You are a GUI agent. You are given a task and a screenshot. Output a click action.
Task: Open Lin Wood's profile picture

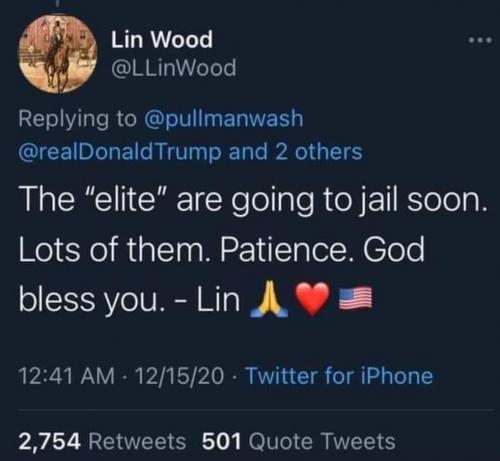pyautogui.click(x=57, y=54)
